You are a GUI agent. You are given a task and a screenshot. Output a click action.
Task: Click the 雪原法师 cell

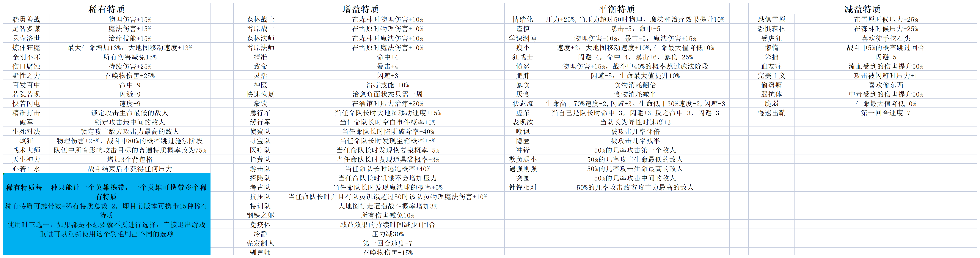(260, 48)
